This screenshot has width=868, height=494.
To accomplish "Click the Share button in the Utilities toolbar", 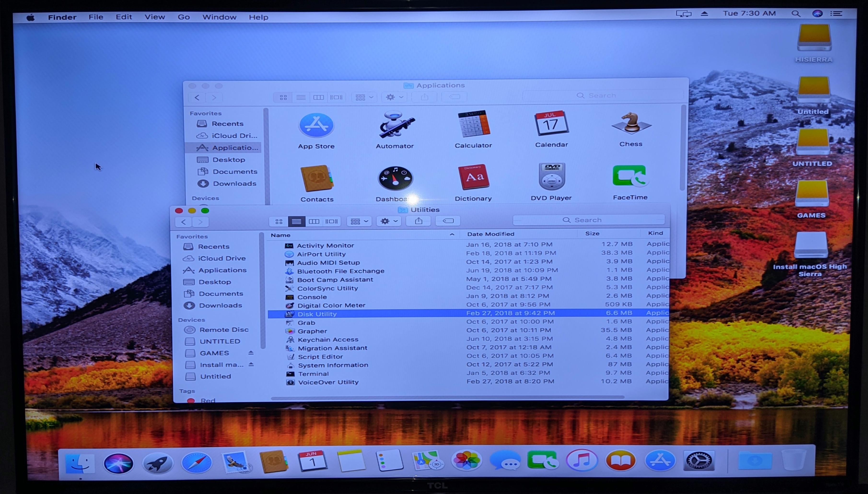I will pyautogui.click(x=418, y=221).
